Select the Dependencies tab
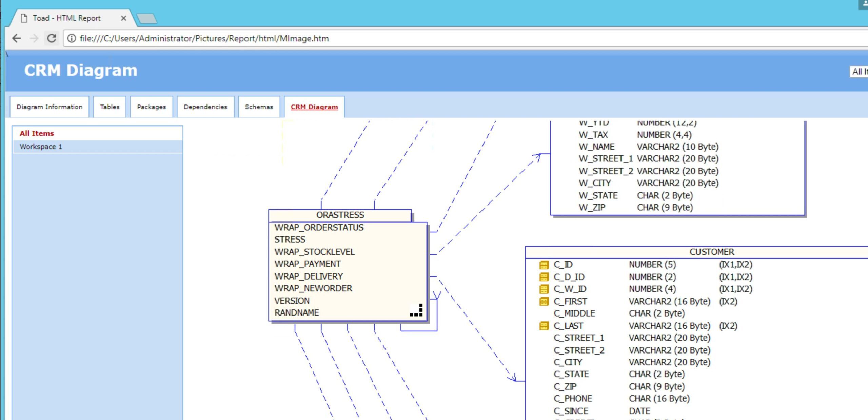The image size is (868, 420). [x=205, y=107]
